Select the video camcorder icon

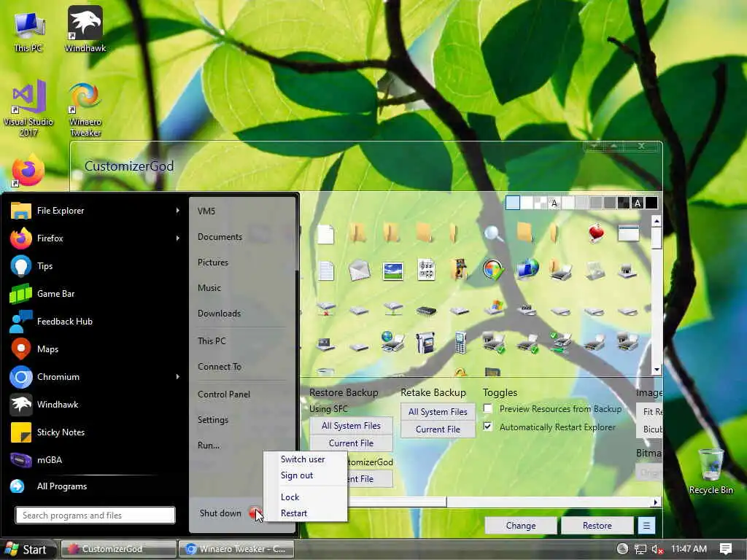pyautogui.click(x=425, y=342)
